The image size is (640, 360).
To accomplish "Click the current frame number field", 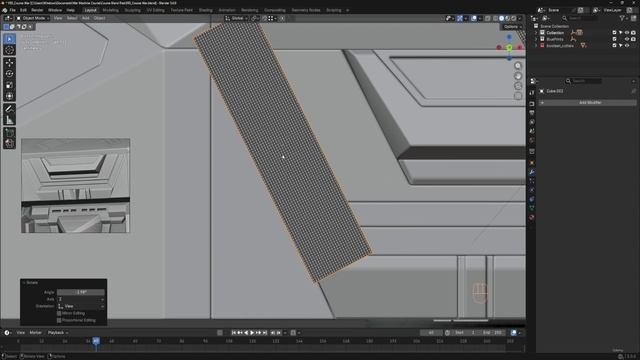I will (431, 333).
